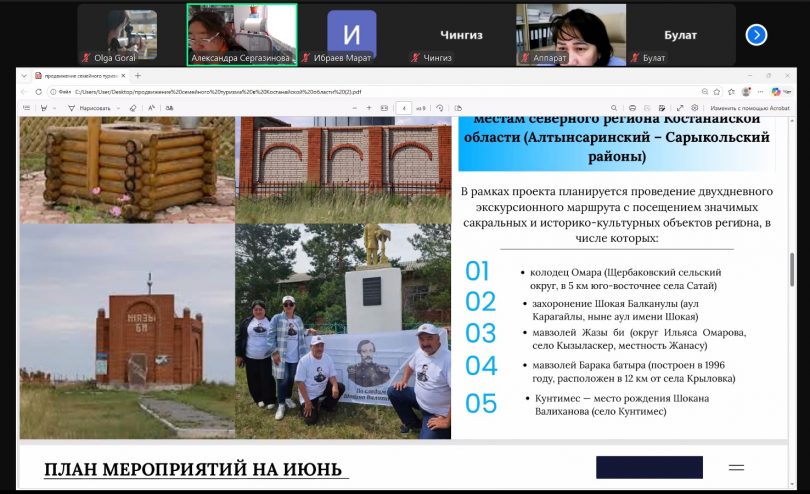Click the PDF page number field
This screenshot has width=810, height=494.
tap(404, 107)
